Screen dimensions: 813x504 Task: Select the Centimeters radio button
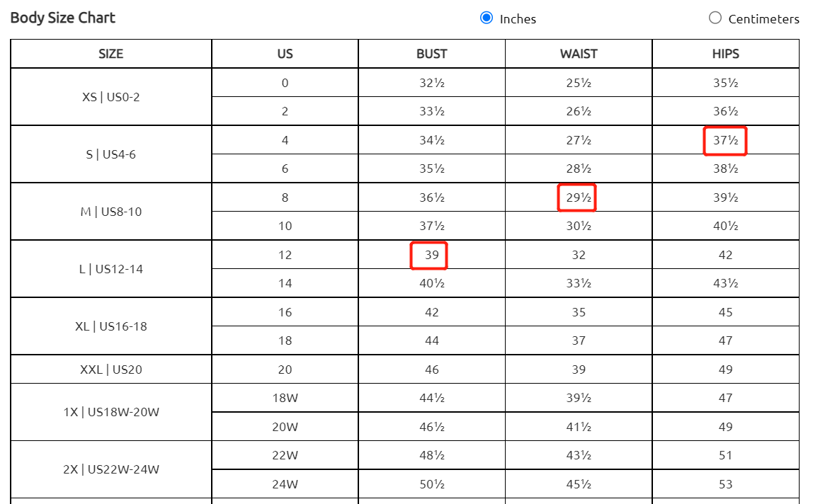715,18
